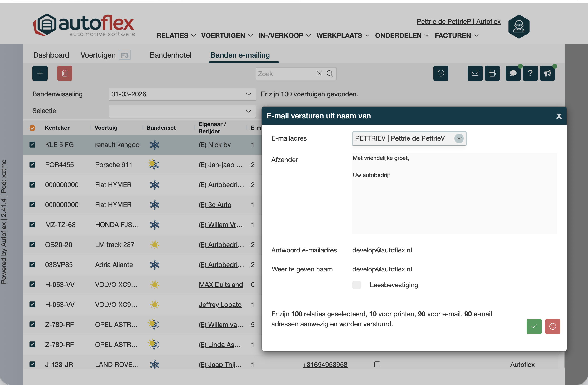Uncheck the J-123-JR row checkbox
Image resolution: width=588 pixels, height=385 pixels.
pyautogui.click(x=32, y=365)
